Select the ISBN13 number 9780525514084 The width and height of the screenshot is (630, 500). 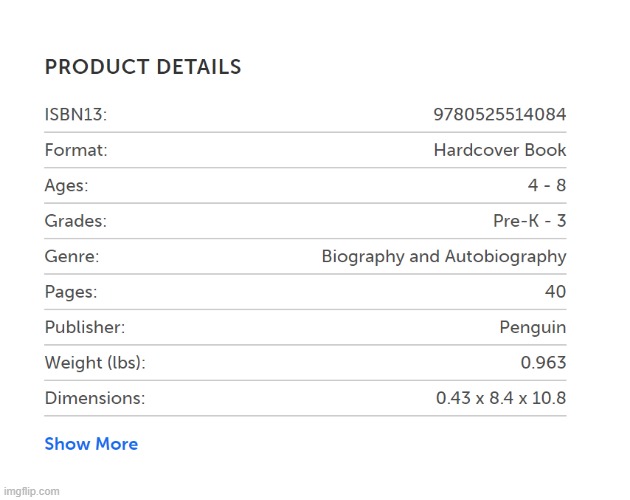tap(499, 115)
